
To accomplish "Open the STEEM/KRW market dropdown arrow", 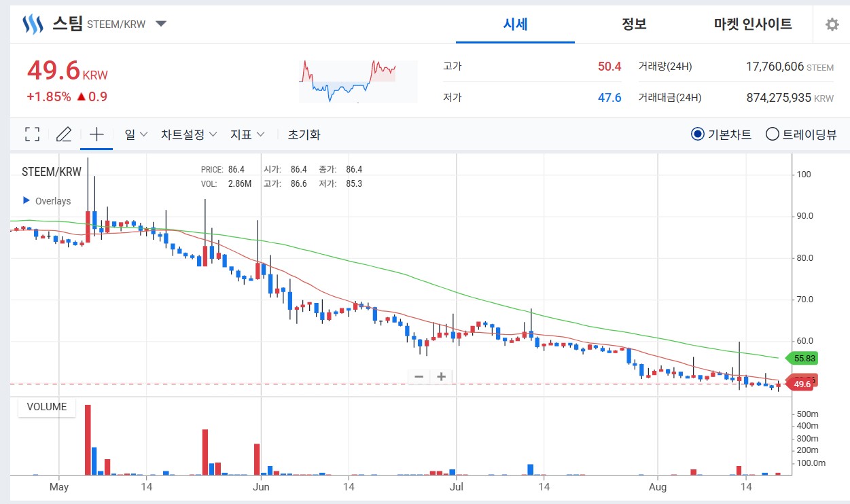I will click(161, 24).
